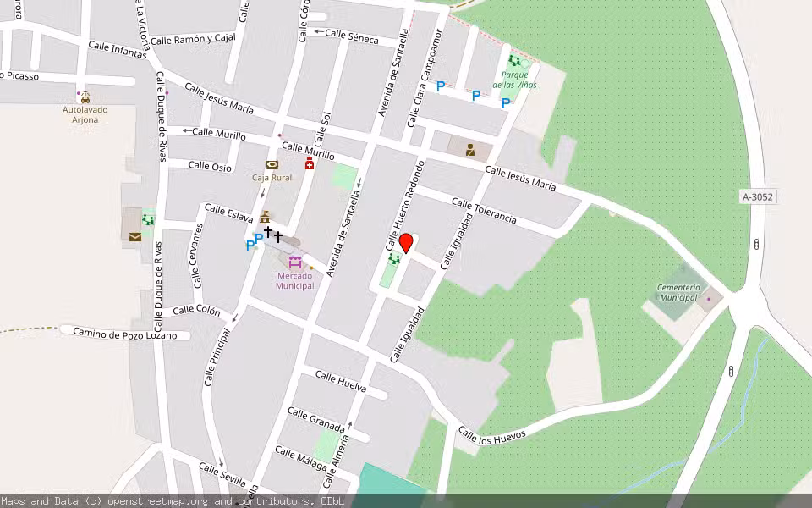Screen dimensions: 812x508
Task: Select the Parque de las Viñas playground icon
Action: [x=513, y=61]
